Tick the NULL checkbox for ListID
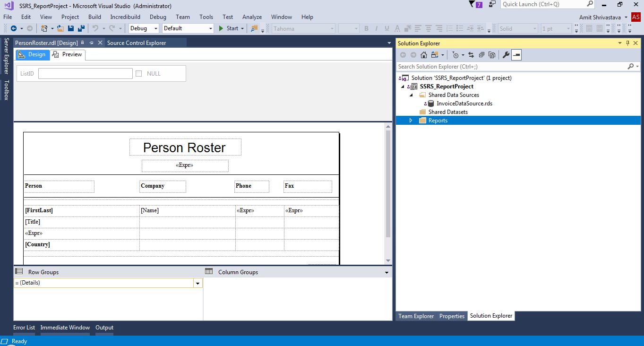Screen dimensions: 644x346 click(138, 73)
